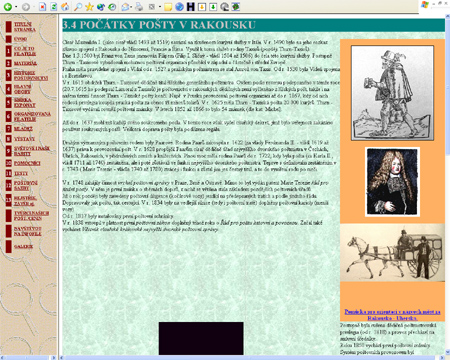Stop page loading with the red X icon
Image resolution: width=450 pixels, height=360 pixels.
[42, 7]
